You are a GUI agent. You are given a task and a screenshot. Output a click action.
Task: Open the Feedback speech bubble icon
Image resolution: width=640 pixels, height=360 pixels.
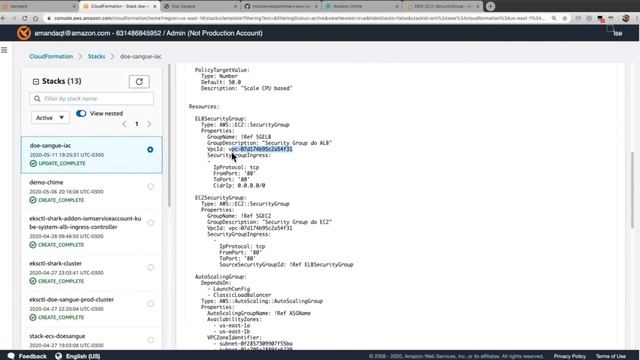[x=11, y=356]
